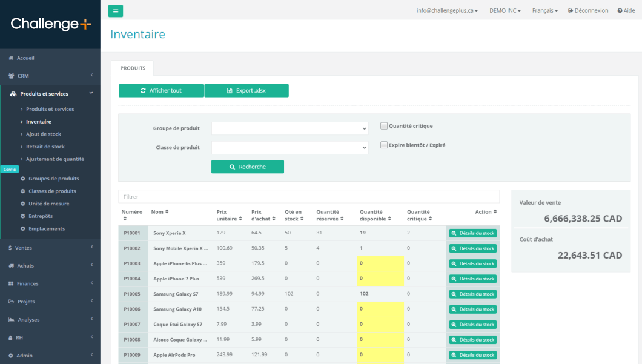Open the Entrepôts config gear item
The height and width of the screenshot is (364, 642).
click(x=40, y=216)
